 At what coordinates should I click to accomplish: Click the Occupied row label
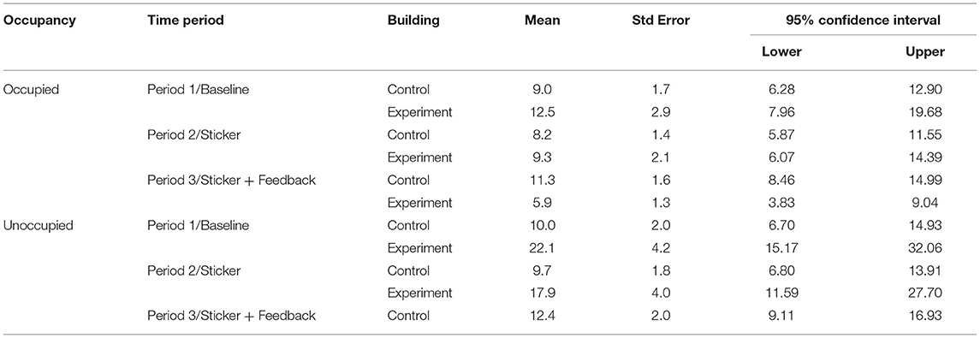click(32, 89)
